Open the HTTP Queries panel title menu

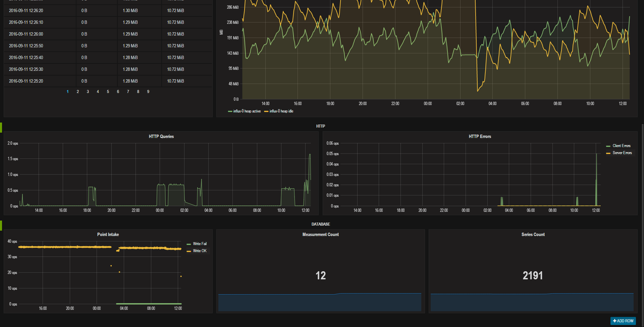tap(161, 136)
